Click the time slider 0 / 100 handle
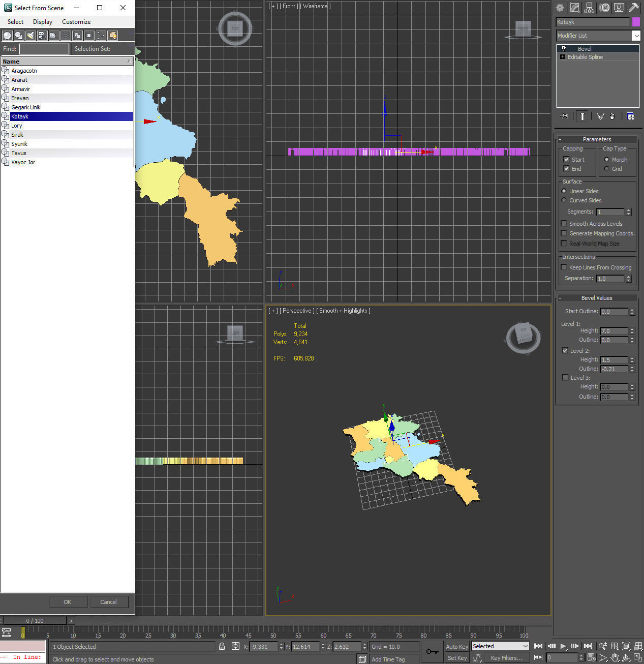 click(x=35, y=620)
